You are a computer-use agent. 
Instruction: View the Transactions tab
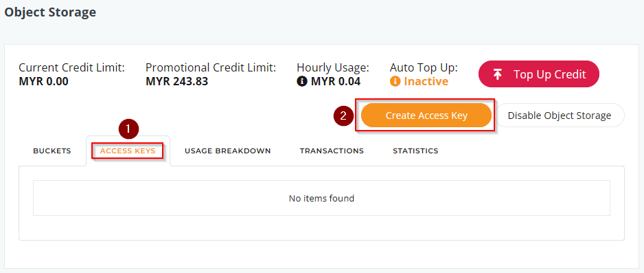332,151
